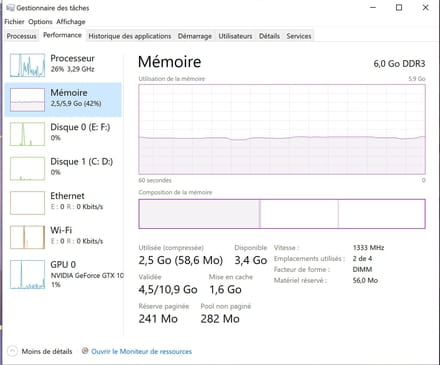Open Disque 0 (E: F:) performance graph
This screenshot has width=440, height=365.
[27, 134]
